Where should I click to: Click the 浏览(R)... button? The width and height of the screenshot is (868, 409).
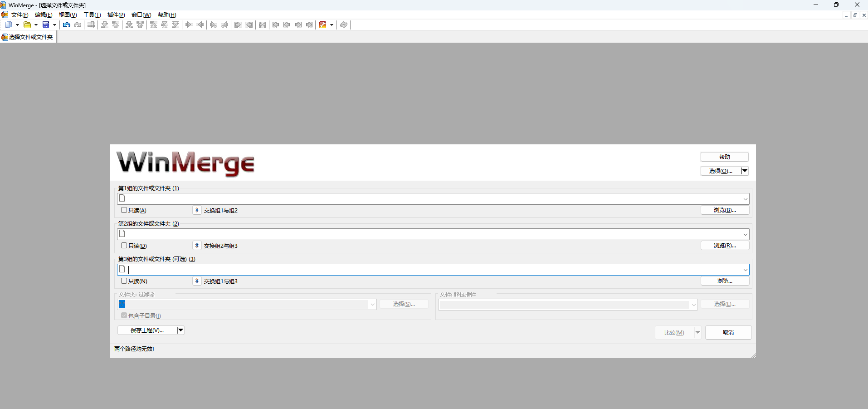[x=725, y=246]
